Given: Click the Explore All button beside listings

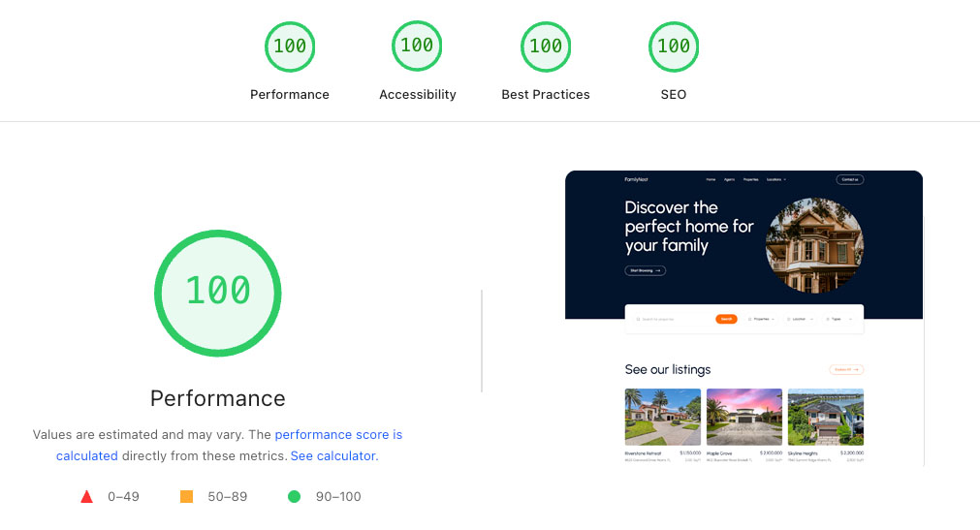Looking at the screenshot, I should click(846, 370).
